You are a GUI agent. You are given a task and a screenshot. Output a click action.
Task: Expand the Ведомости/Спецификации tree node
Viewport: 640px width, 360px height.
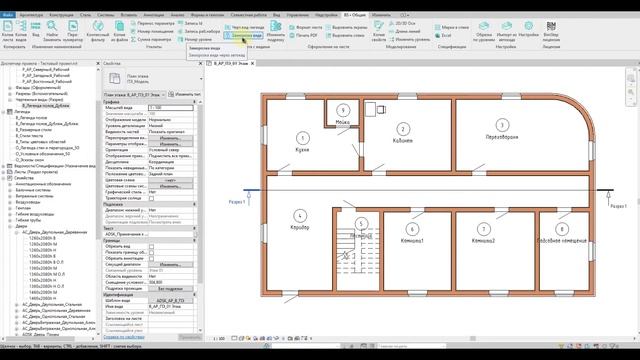tap(3, 166)
